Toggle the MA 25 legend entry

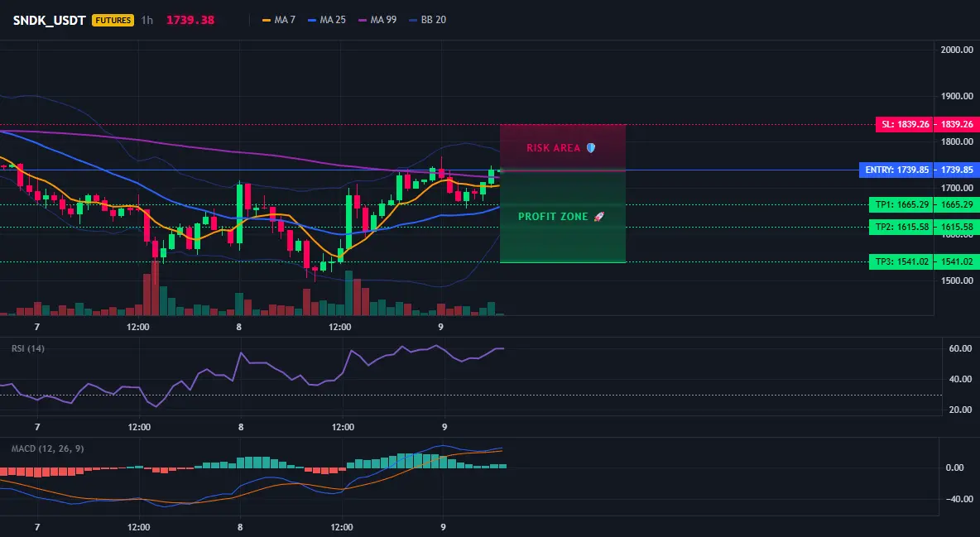[x=327, y=20]
